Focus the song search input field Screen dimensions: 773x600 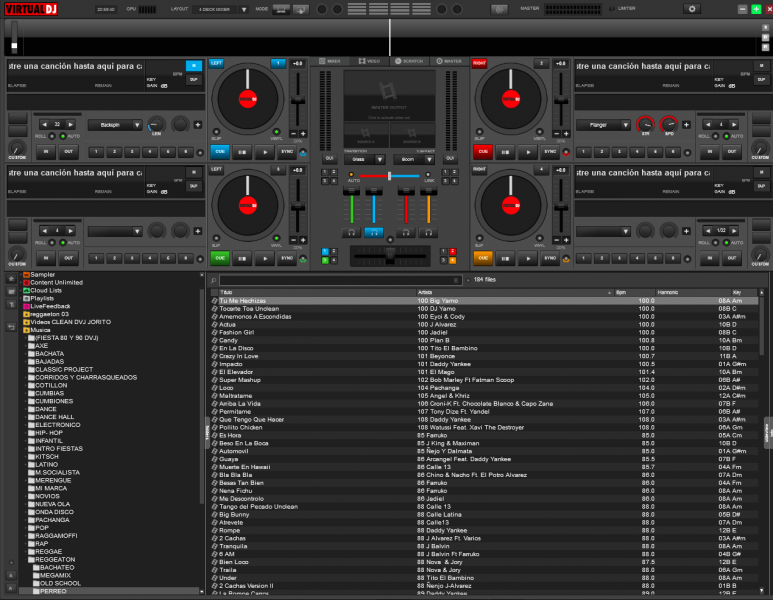[x=340, y=281]
